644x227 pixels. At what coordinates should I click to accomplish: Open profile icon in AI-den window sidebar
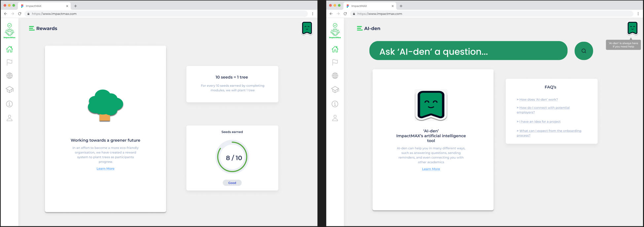(x=335, y=118)
